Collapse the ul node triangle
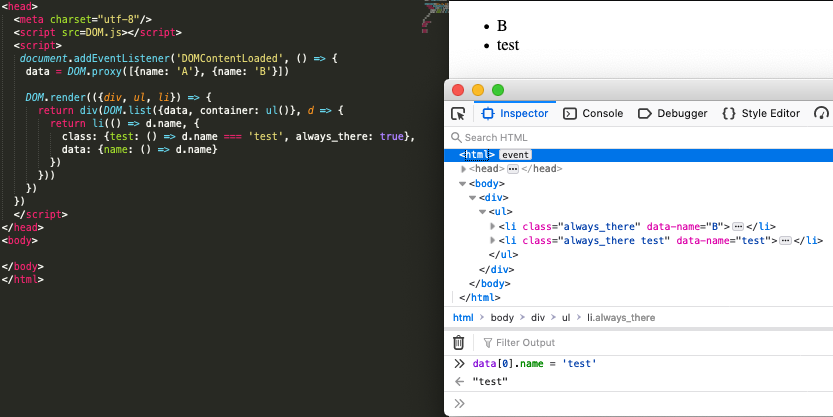Viewport: 833px width, 417px height. 482,212
